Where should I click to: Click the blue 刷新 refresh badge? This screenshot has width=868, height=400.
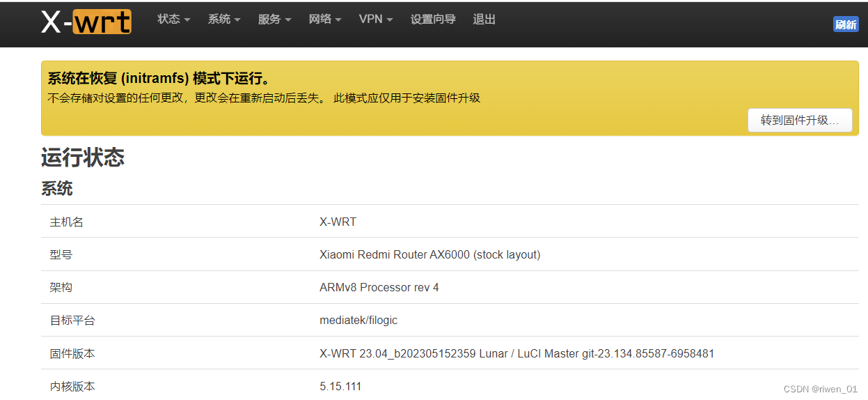pos(846,24)
